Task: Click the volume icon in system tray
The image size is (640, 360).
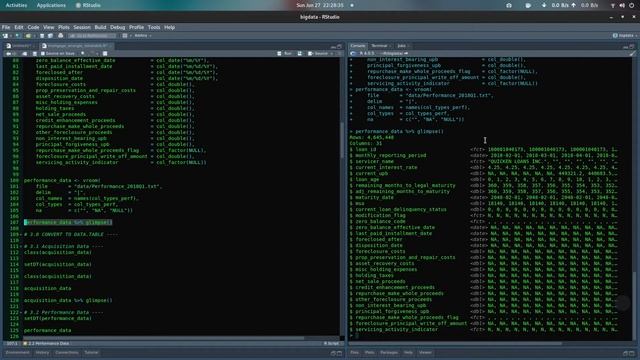Action: click(622, 5)
